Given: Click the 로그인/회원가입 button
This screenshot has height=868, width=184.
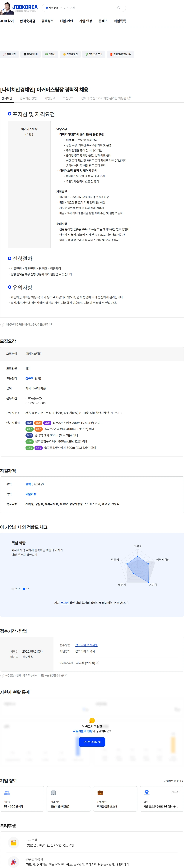Looking at the screenshot, I should click(92, 742).
